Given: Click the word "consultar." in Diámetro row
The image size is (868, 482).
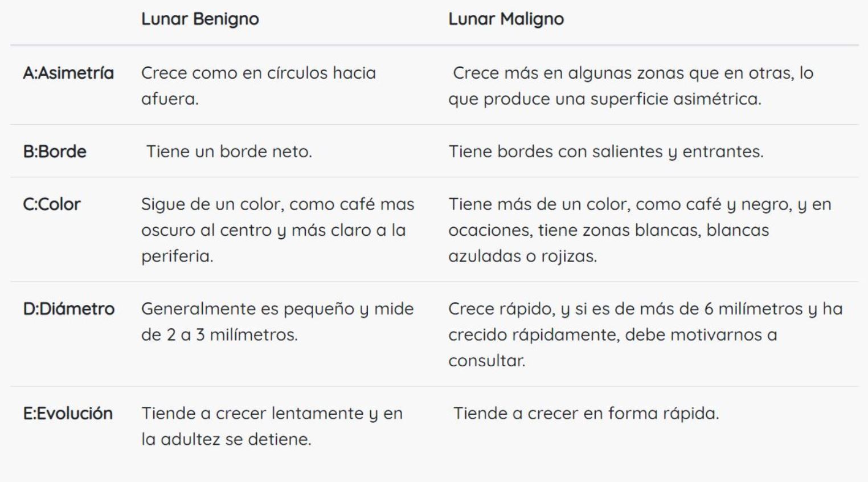Looking at the screenshot, I should (486, 361).
